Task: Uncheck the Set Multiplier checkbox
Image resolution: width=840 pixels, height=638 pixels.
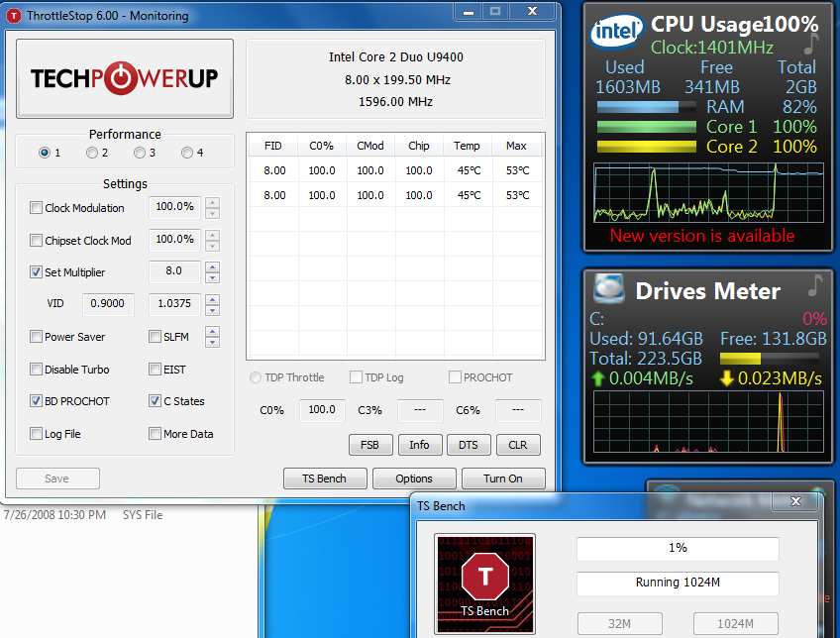Action: coord(36,272)
